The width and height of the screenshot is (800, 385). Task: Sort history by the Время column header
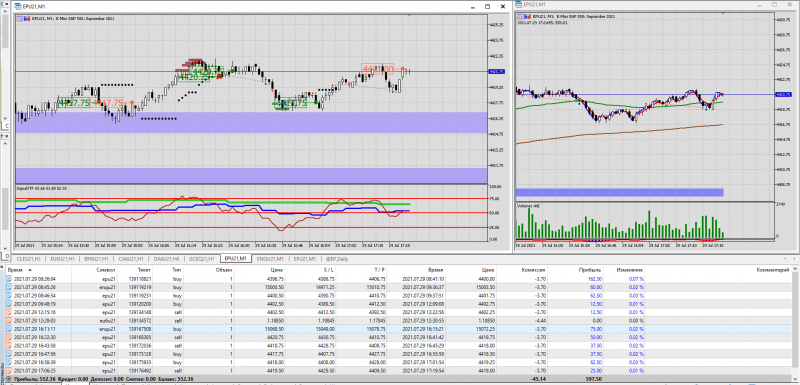(x=16, y=269)
